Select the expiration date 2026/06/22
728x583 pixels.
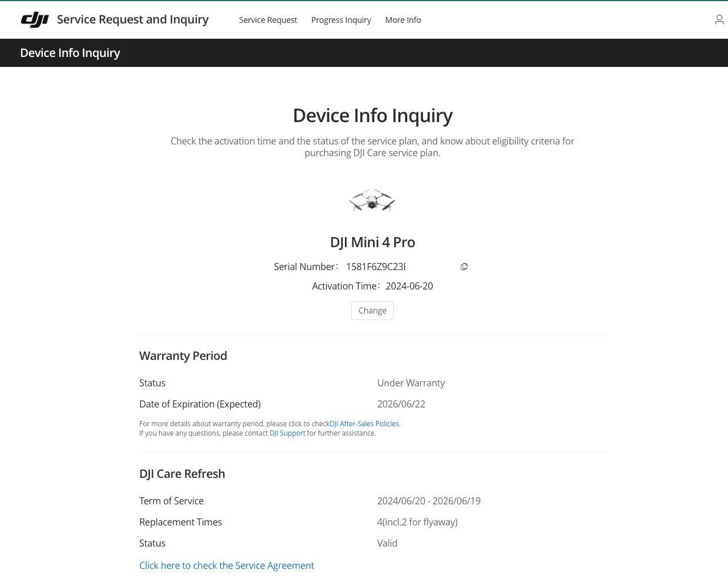click(401, 404)
